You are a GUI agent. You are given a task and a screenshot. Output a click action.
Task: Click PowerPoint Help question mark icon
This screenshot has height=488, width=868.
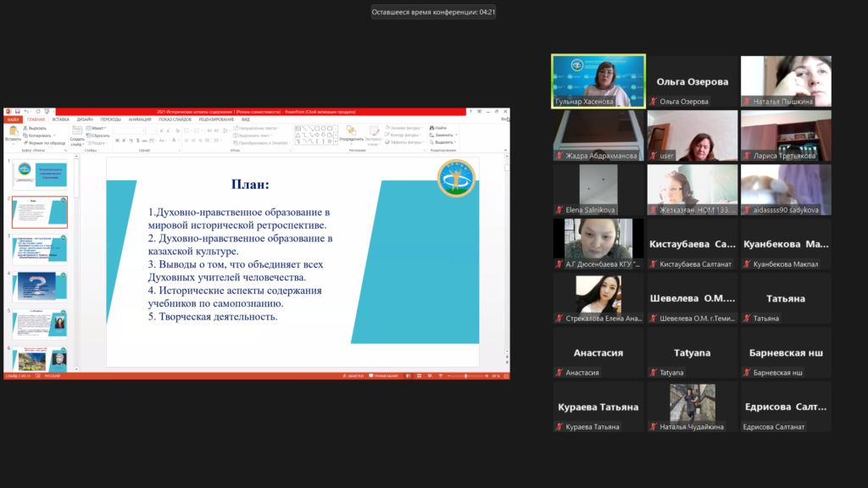[x=470, y=111]
